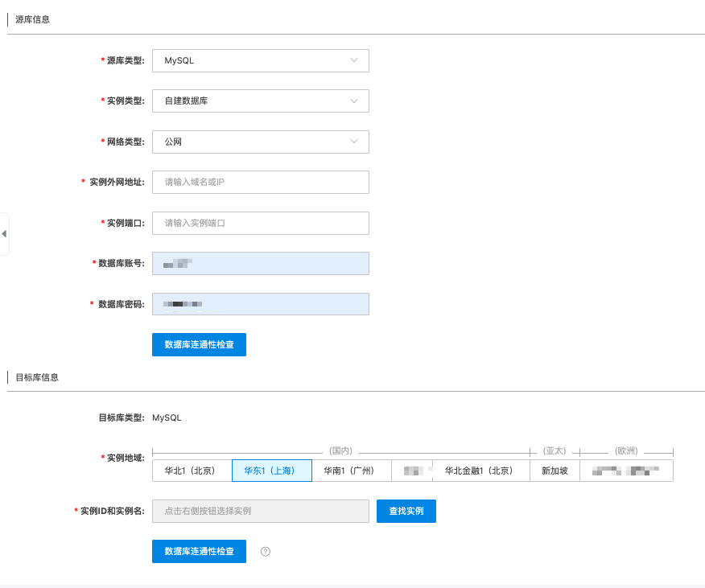Focus the 实例外网地址 input field
Viewport: 705px width, 588px height.
260,183
